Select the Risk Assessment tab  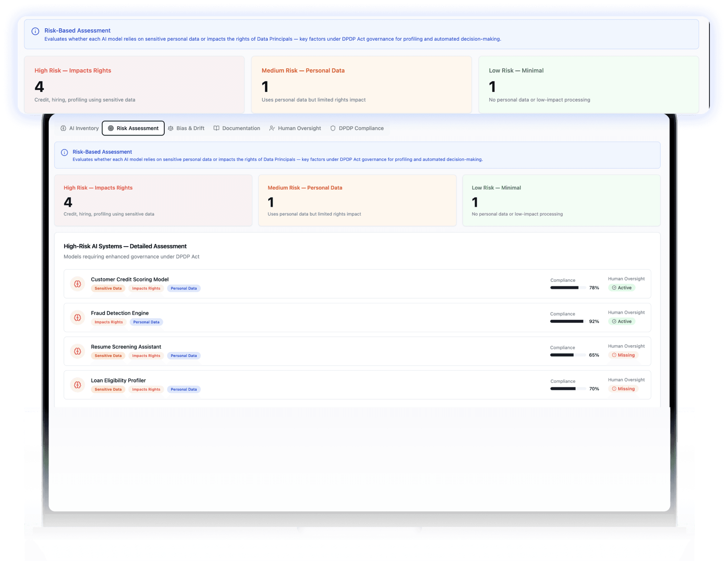click(133, 128)
